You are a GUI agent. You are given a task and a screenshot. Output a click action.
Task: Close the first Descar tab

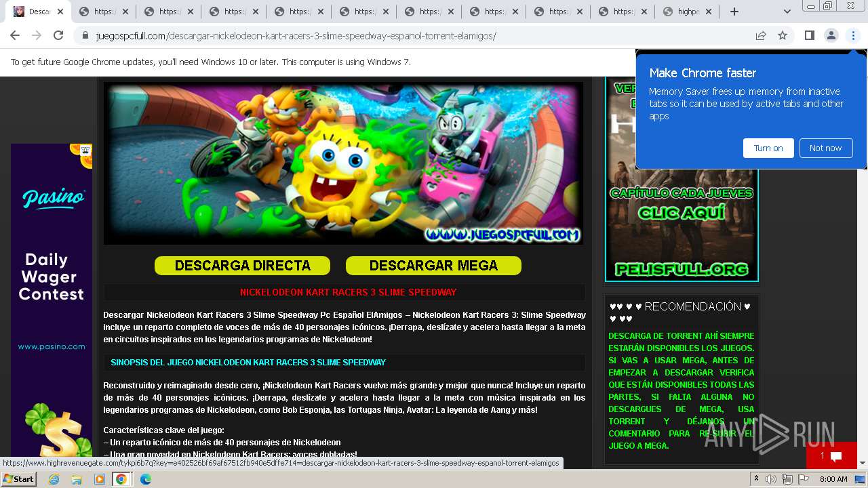pos(60,12)
